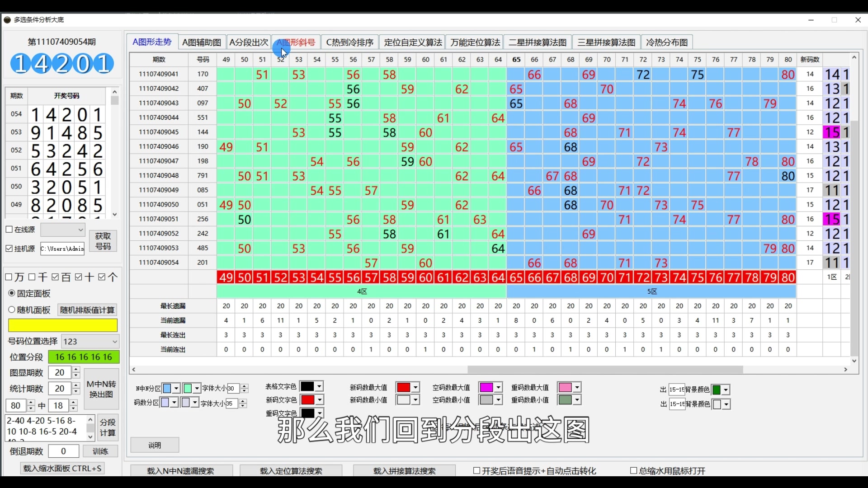Open 空码数最小值 color dropdown
The height and width of the screenshot is (488, 868).
(498, 400)
